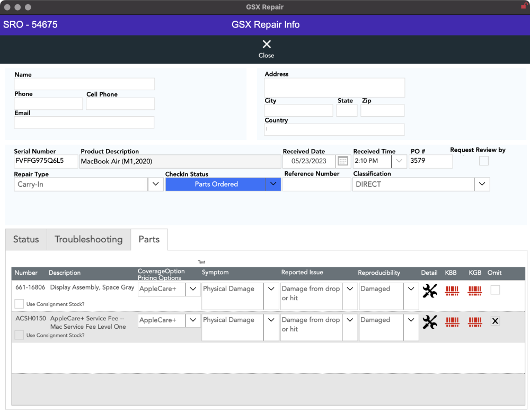Expand the Classification DIRECT dropdown
The height and width of the screenshot is (420, 530).
pyautogui.click(x=482, y=184)
